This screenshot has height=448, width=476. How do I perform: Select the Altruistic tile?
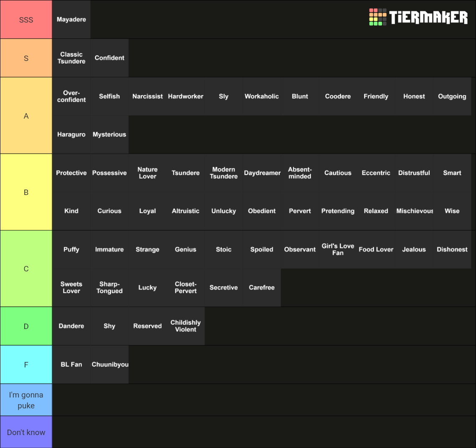[x=186, y=211]
